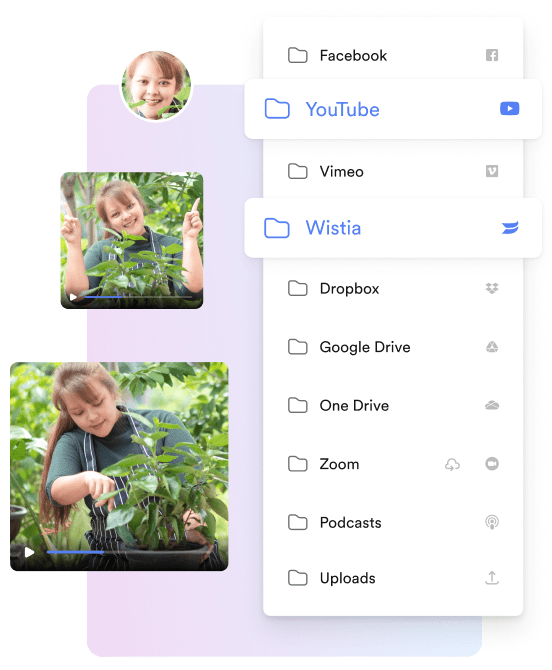
Task: Click the Google Drive logo icon
Action: pyautogui.click(x=492, y=347)
